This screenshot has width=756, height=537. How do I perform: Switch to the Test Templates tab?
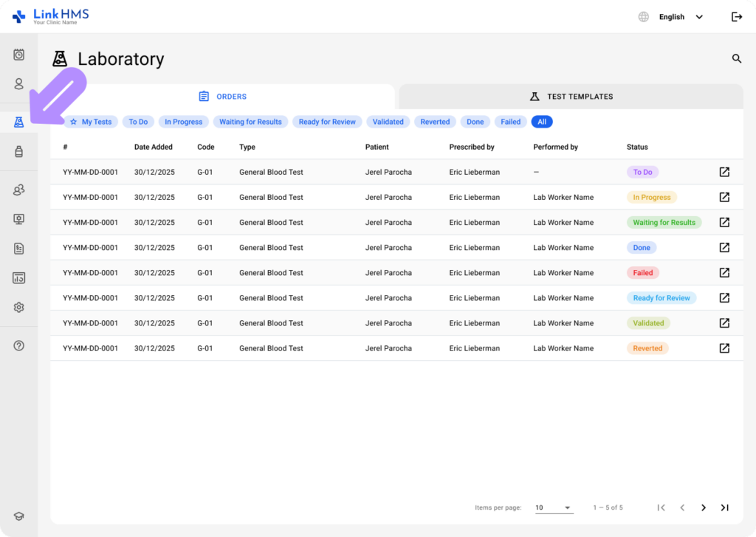(571, 97)
